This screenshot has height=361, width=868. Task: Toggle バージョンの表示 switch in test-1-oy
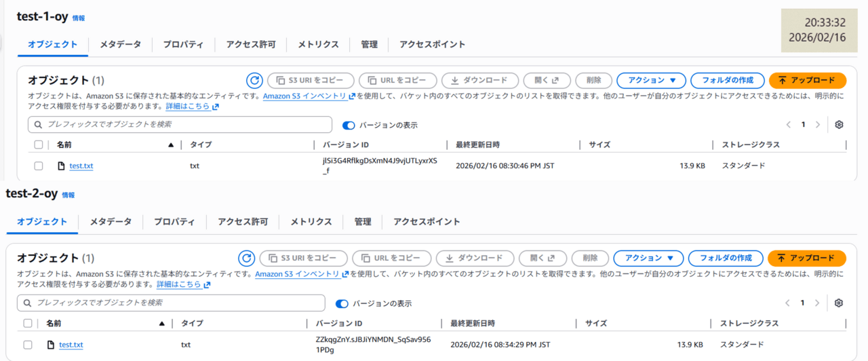point(349,126)
